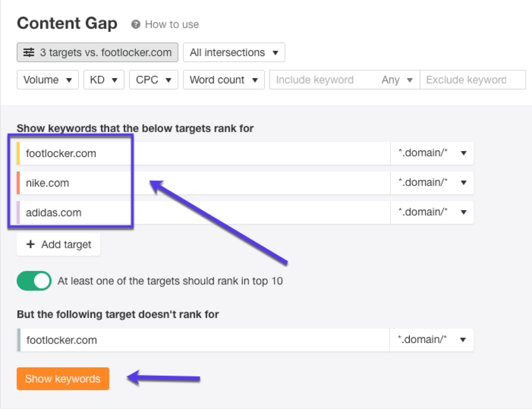This screenshot has width=532, height=409.
Task: Open the *.domain/* dropdown beside bottom footlocker.com
Action: (x=462, y=339)
